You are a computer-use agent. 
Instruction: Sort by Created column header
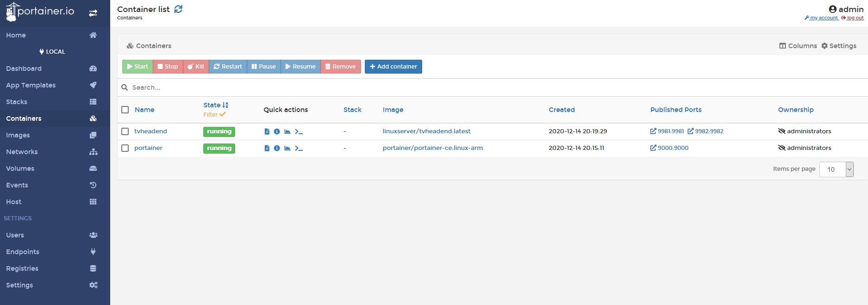pos(562,110)
